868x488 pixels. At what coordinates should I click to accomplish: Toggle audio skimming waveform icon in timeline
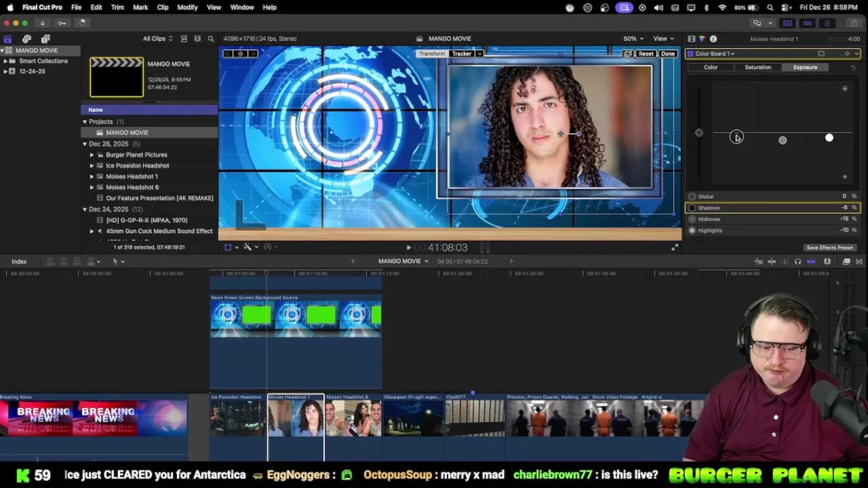click(785, 262)
